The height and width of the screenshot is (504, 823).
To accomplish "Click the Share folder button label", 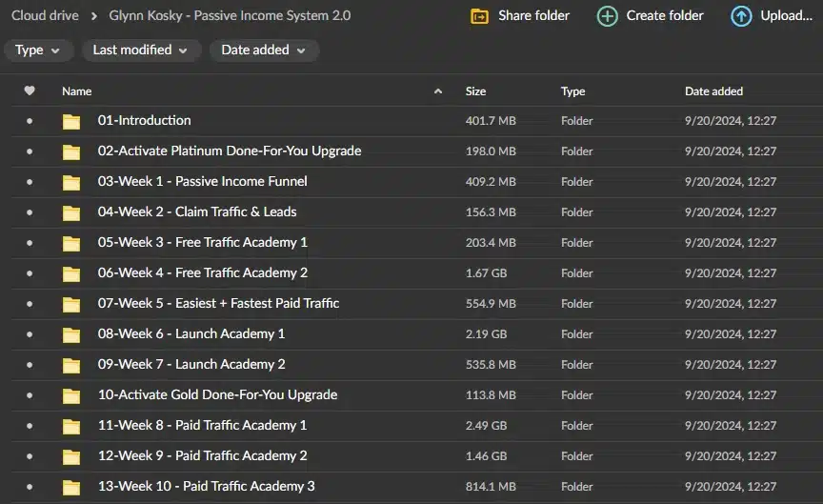I will (533, 16).
